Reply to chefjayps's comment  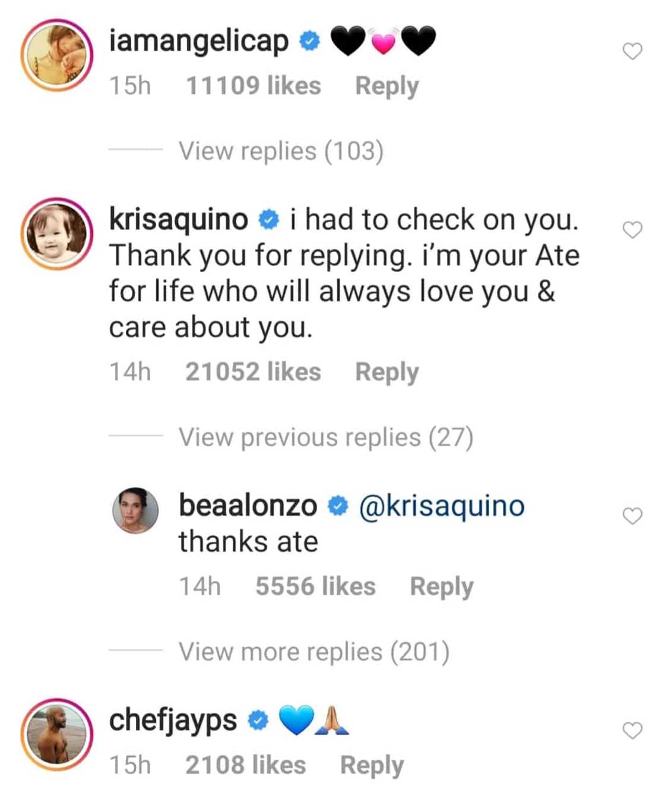coord(372,766)
